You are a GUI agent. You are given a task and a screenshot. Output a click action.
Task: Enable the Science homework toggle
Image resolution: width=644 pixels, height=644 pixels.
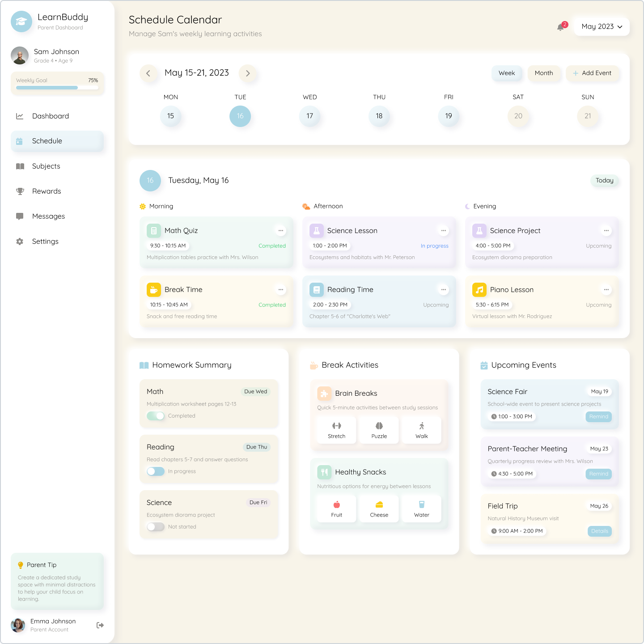pos(156,527)
